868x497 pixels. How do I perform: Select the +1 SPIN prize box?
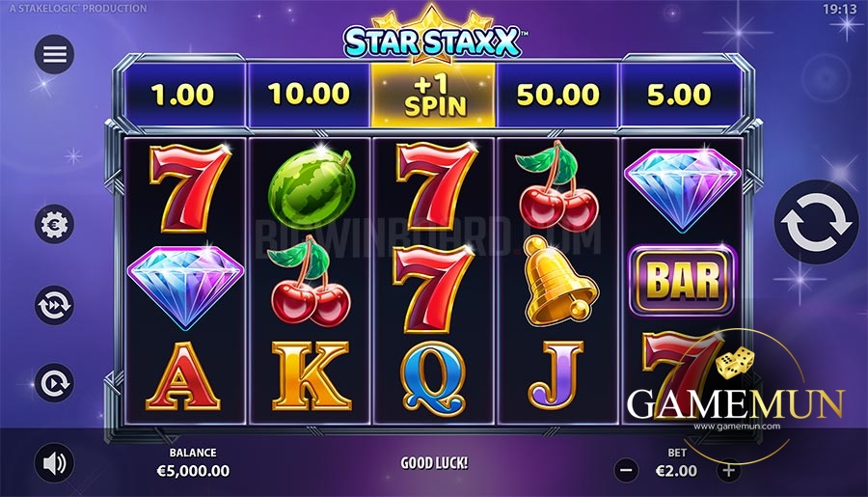click(x=433, y=96)
